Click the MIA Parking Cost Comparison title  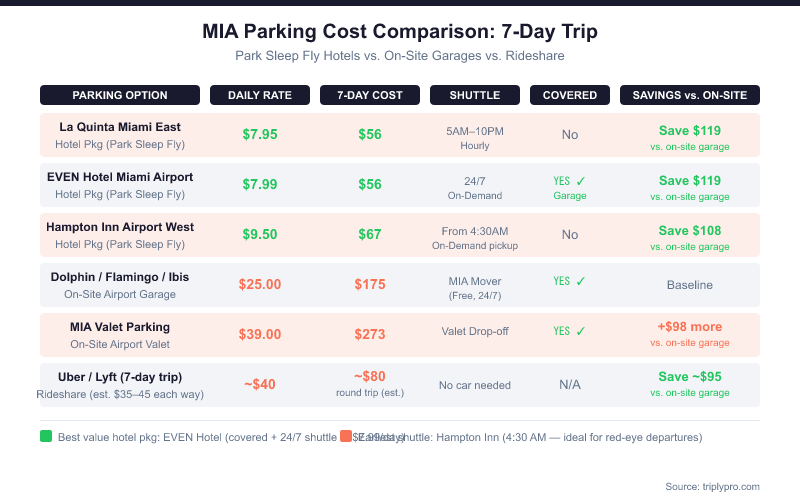pyautogui.click(x=400, y=32)
